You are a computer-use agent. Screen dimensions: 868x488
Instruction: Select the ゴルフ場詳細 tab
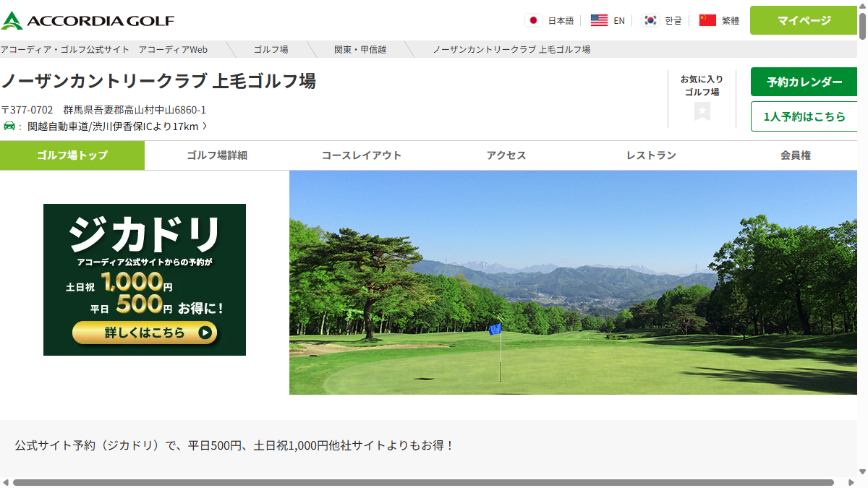[217, 155]
